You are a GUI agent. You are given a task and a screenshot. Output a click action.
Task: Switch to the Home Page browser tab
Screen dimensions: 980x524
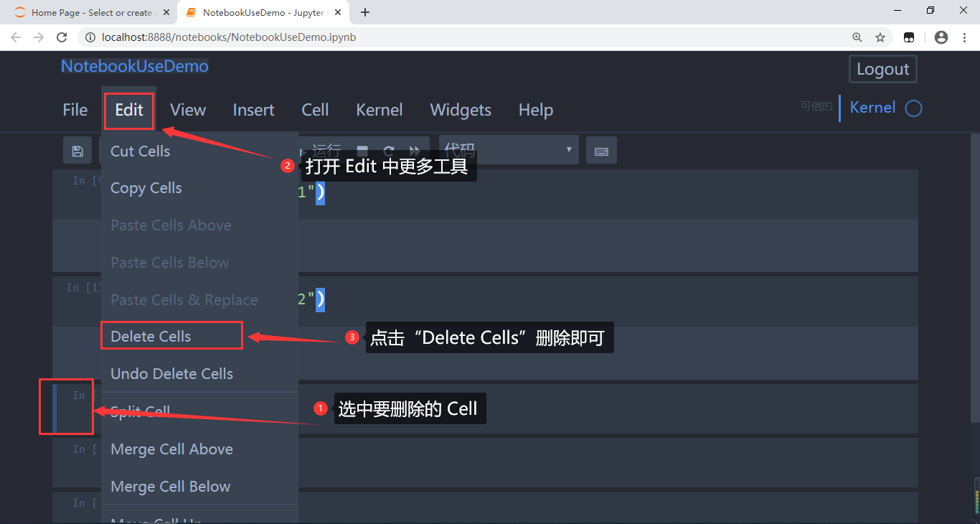[x=91, y=12]
